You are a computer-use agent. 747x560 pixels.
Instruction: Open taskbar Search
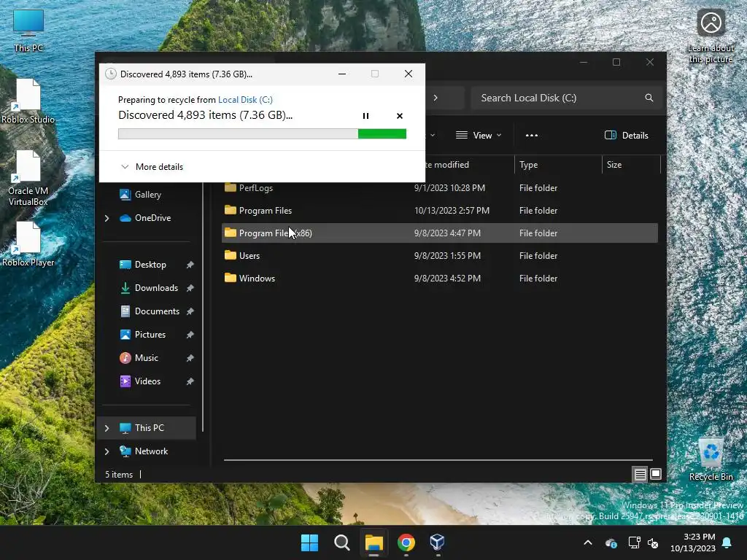[341, 542]
